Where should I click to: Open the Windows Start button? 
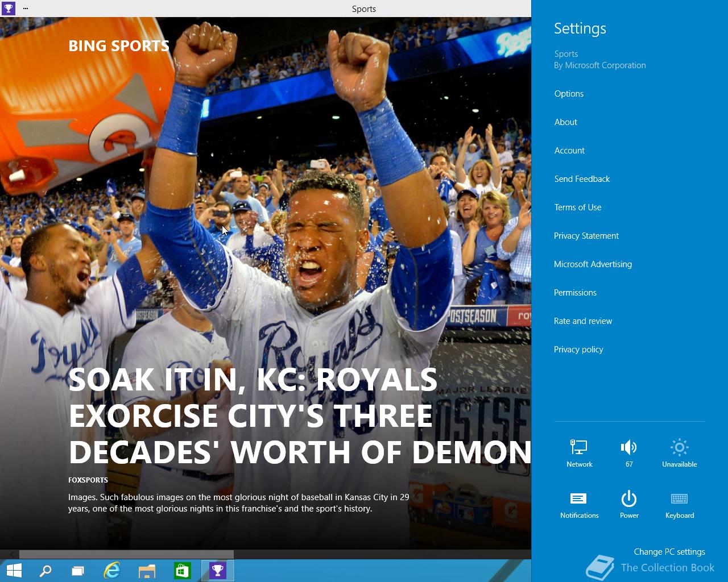14,571
